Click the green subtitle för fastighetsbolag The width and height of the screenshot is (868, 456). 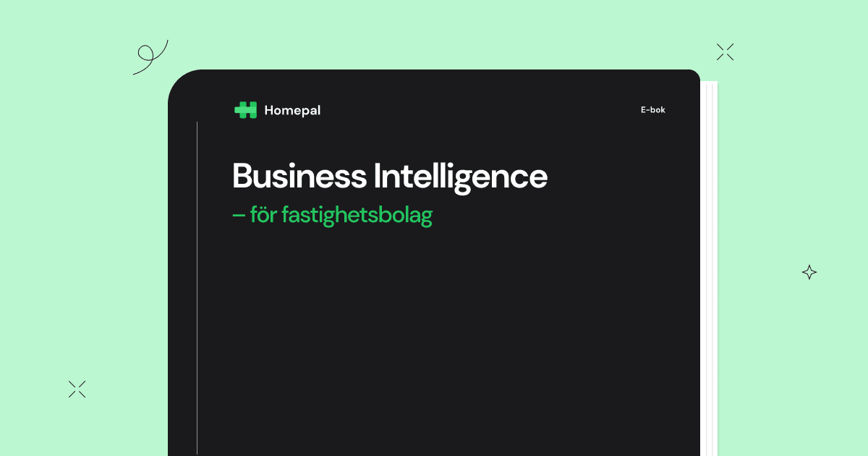(333, 216)
